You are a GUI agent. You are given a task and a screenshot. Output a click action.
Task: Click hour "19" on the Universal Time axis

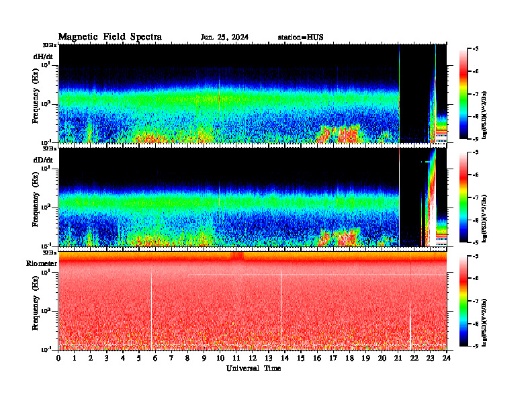365,358
